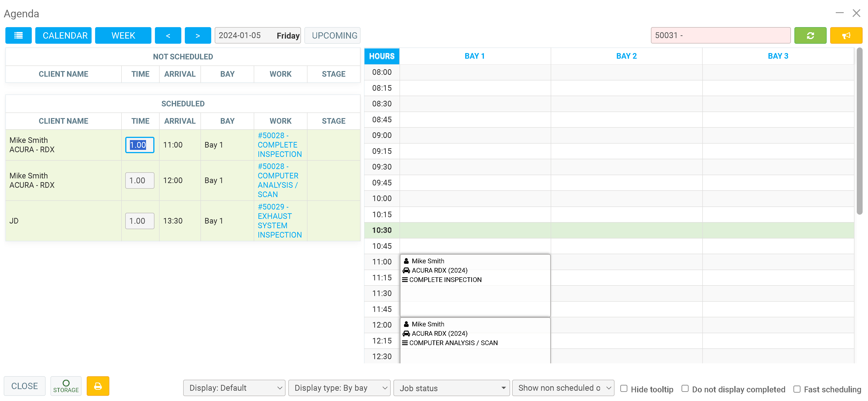Click the green refresh icon button
868x401 pixels.
(810, 35)
